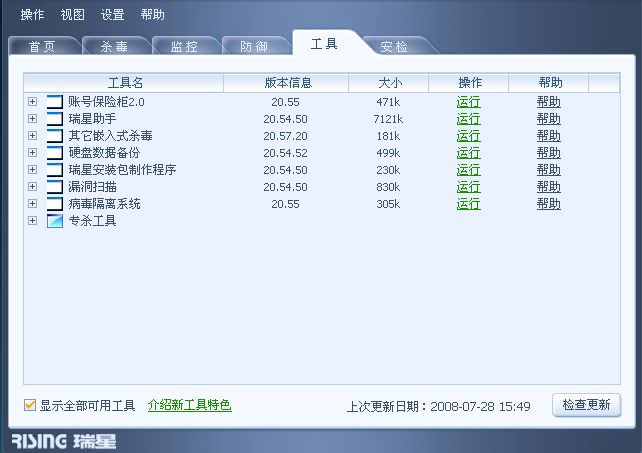The height and width of the screenshot is (453, 642).
Task: Sort by 工具名 column header
Action: pyautogui.click(x=124, y=83)
